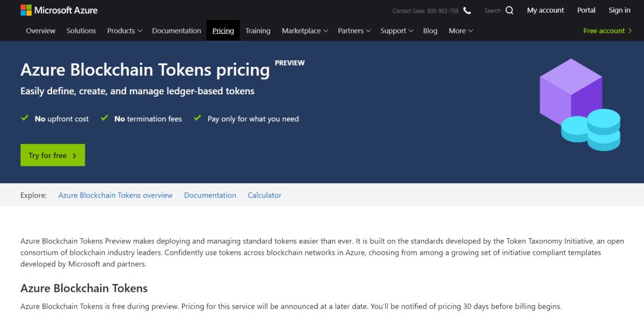Open the Documentation nav item
This screenshot has height=333, width=644.
coord(177,31)
